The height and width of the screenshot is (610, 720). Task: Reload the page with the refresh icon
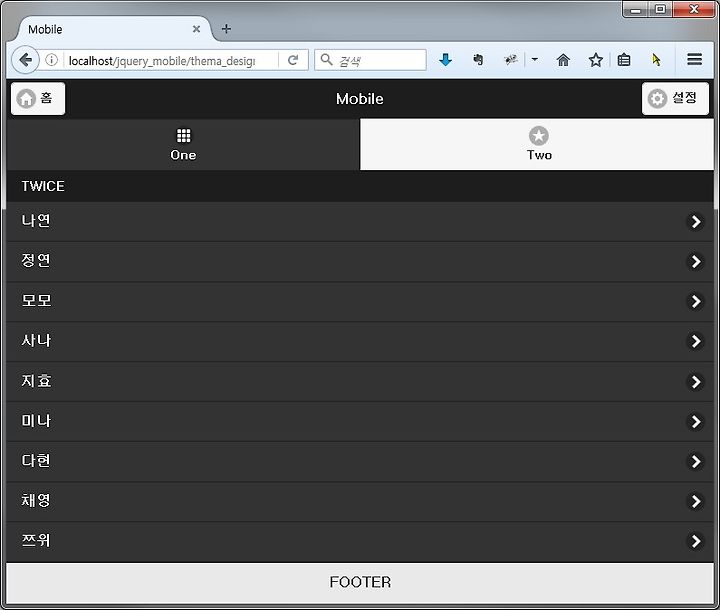[x=293, y=60]
